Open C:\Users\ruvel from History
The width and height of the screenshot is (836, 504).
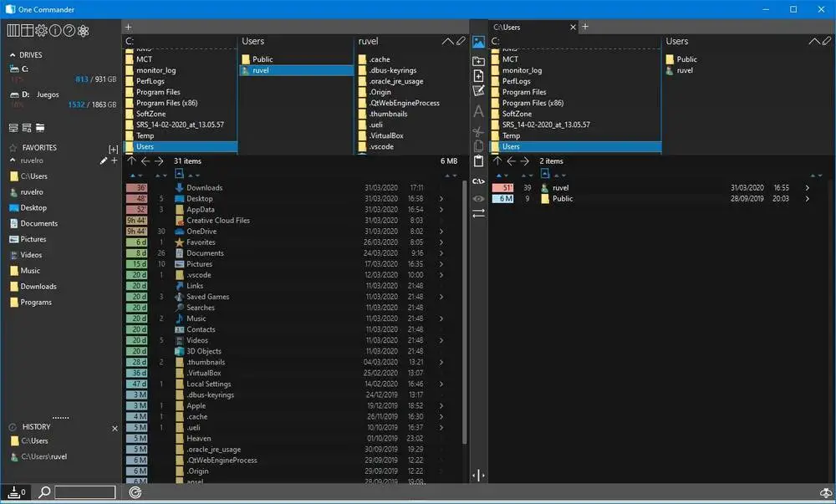(x=43, y=456)
